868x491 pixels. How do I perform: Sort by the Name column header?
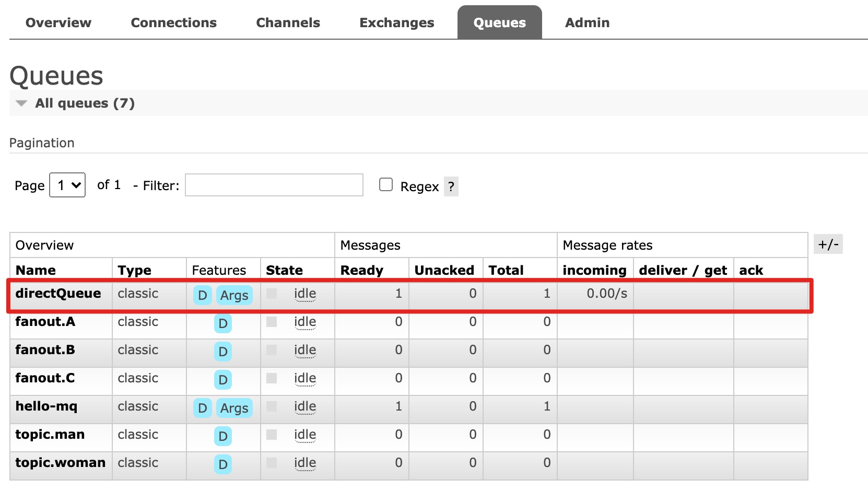point(36,270)
